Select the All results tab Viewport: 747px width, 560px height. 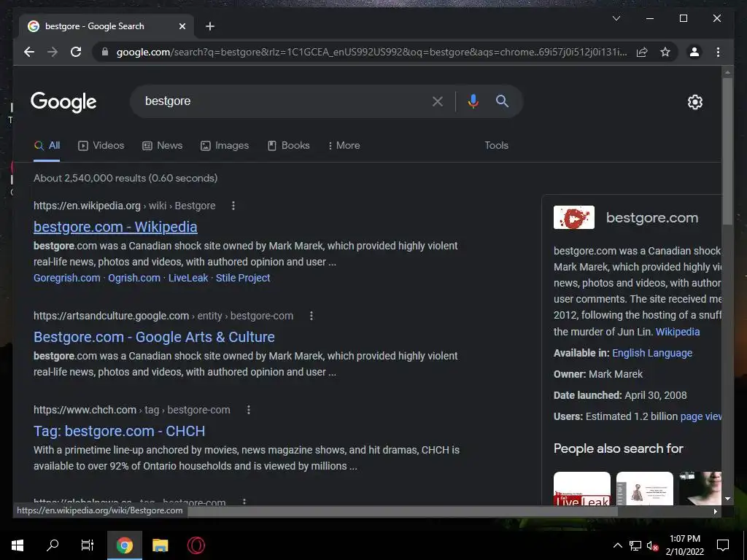pos(47,146)
